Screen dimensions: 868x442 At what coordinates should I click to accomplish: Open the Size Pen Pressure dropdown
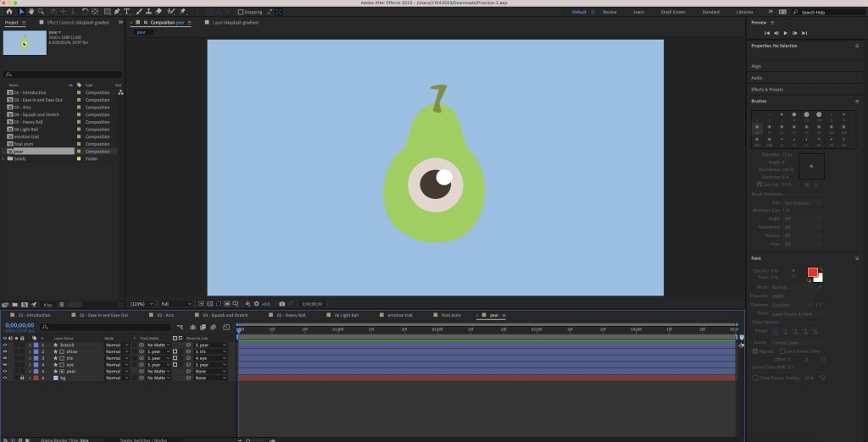coord(802,203)
